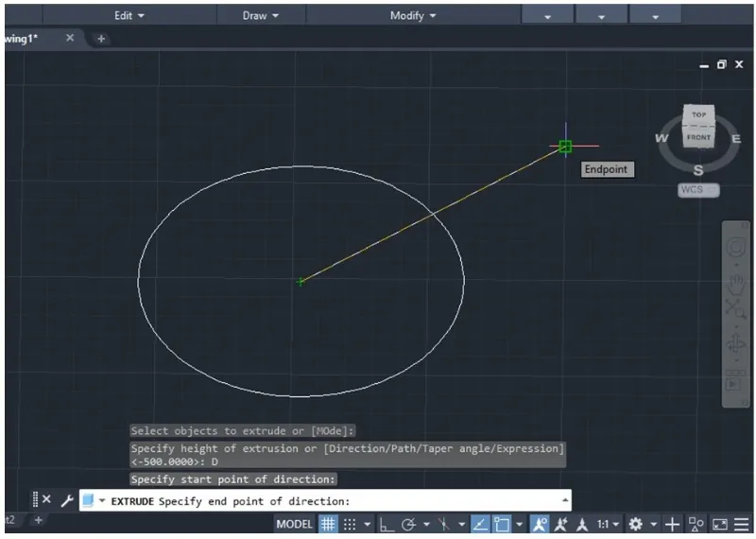Open the 1:1 annotation scale dropdown
Screen dimensions: 756x539
[x=608, y=524]
